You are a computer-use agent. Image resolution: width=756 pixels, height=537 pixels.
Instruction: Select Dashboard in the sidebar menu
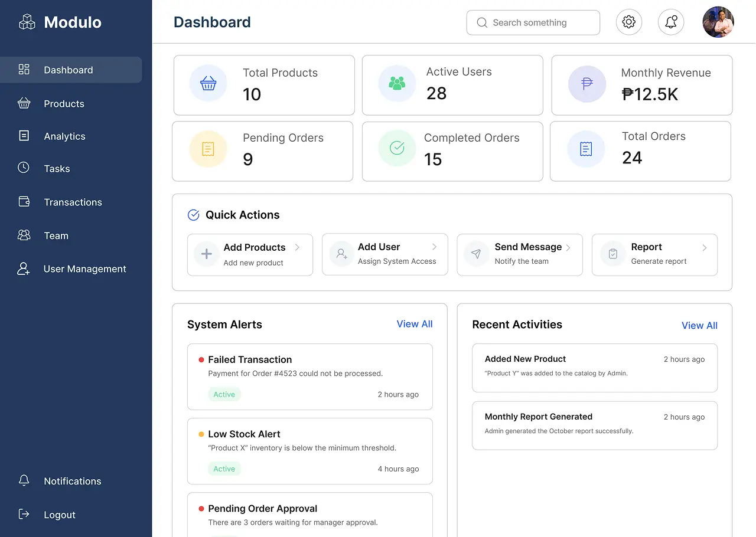click(x=68, y=70)
